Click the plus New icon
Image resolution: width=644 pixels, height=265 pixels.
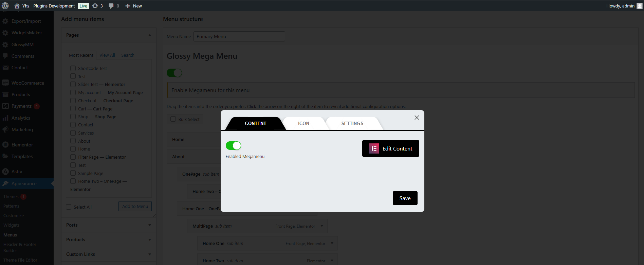[128, 6]
